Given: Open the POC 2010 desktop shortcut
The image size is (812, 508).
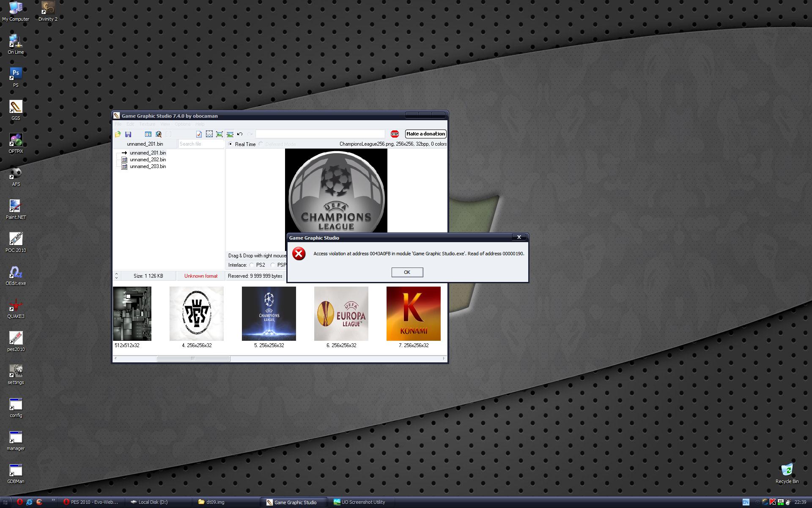Looking at the screenshot, I should tap(16, 243).
